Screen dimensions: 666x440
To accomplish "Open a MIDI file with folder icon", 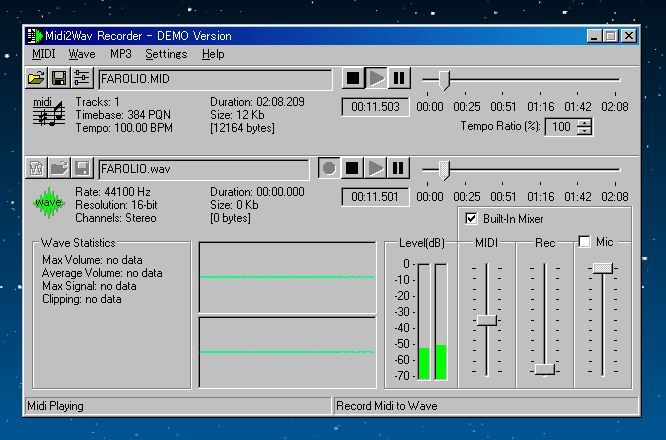I will pos(36,78).
